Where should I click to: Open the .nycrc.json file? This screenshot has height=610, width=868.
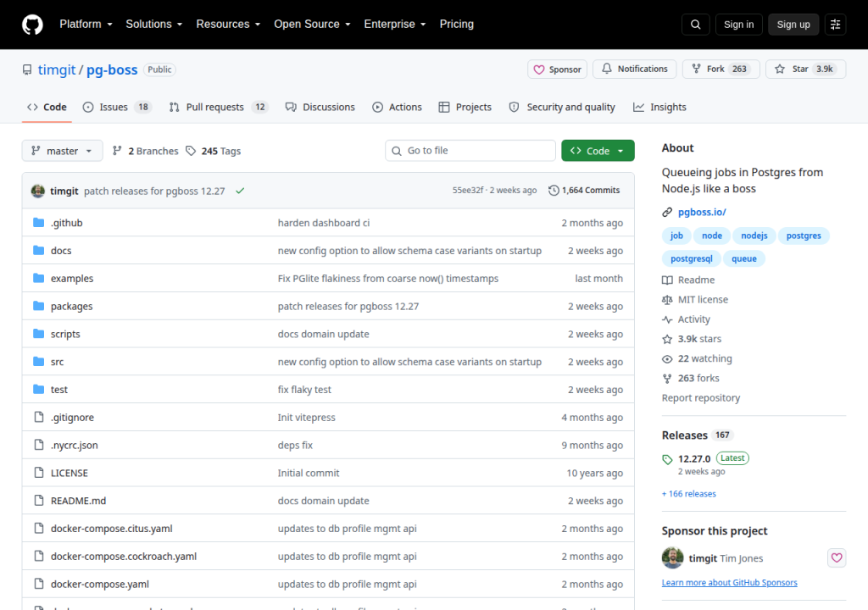(75, 445)
